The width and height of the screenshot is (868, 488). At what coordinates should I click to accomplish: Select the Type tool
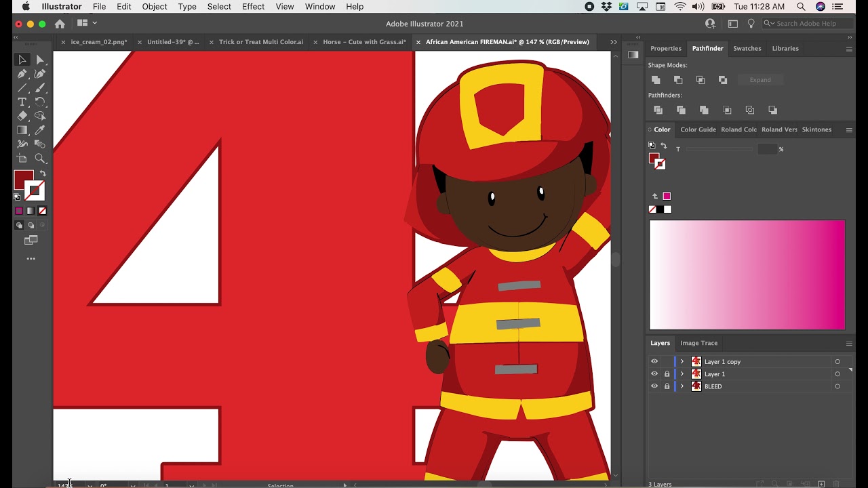22,102
